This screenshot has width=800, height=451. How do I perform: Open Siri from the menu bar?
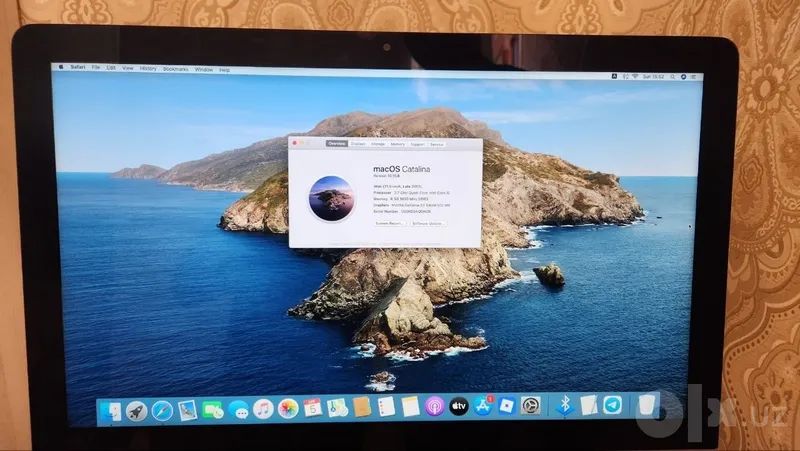tap(683, 77)
